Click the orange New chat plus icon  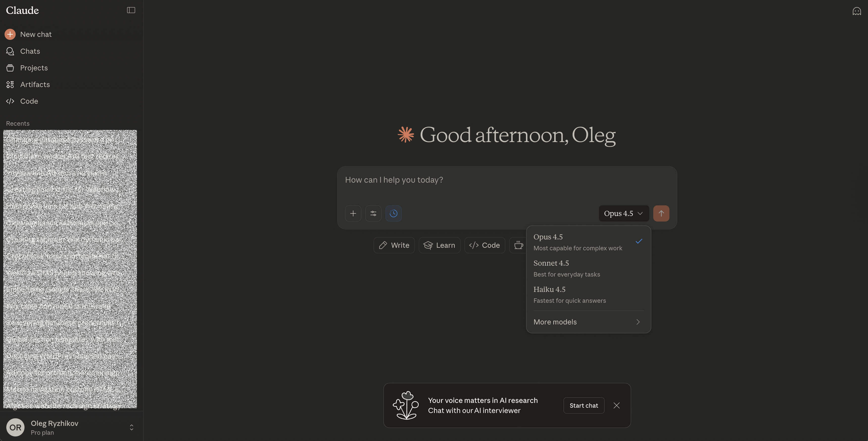[10, 34]
